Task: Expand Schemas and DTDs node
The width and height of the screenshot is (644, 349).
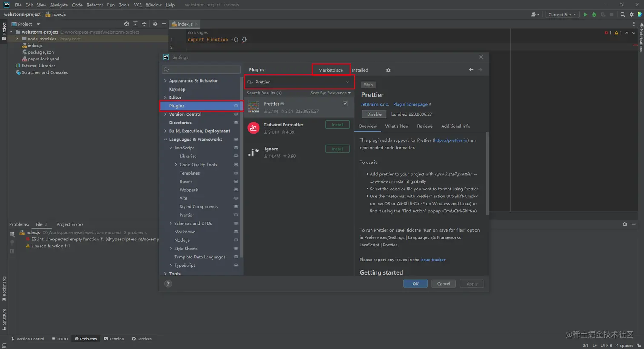Action: click(171, 223)
